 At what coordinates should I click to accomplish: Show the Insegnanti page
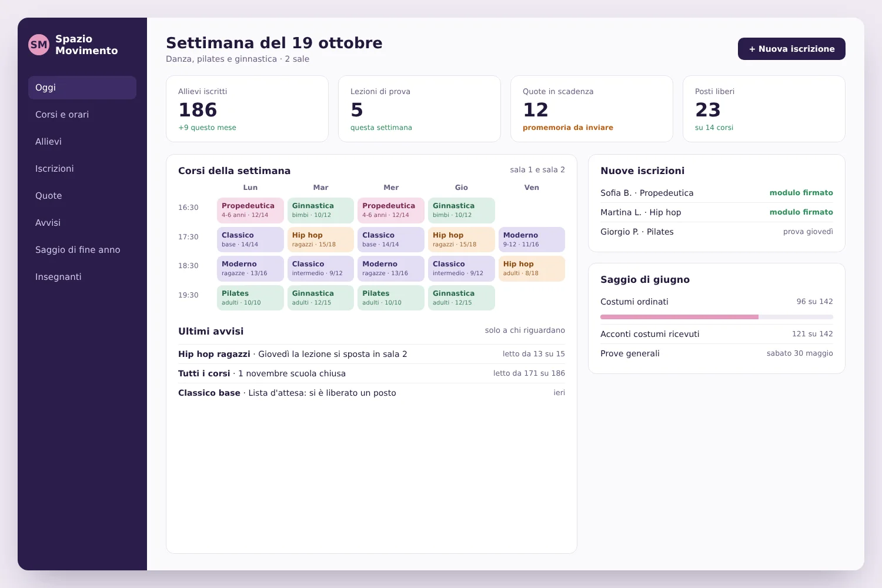[x=82, y=277]
